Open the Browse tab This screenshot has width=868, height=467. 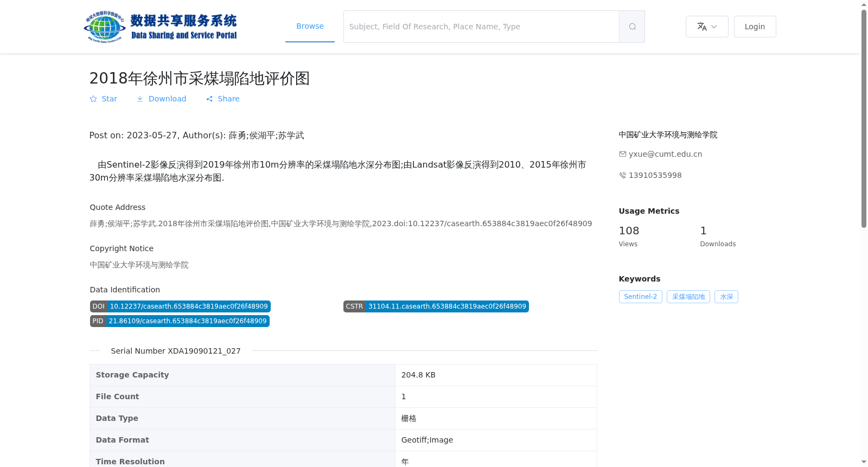[310, 26]
